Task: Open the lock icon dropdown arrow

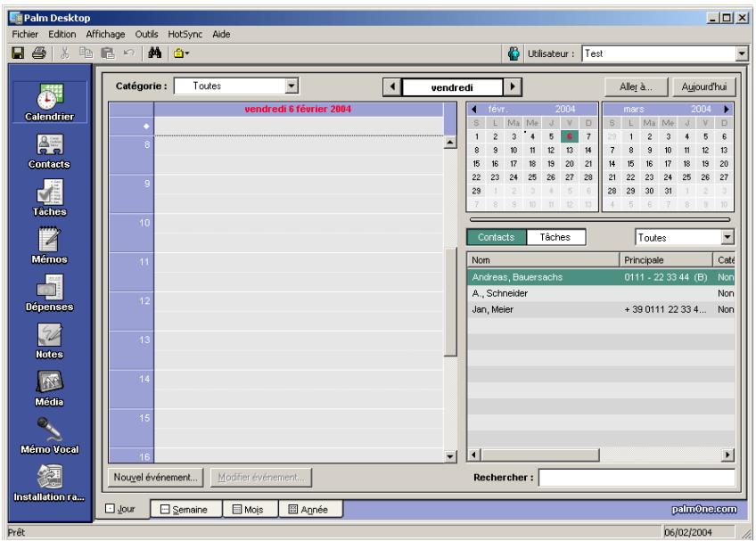Action: pos(187,53)
